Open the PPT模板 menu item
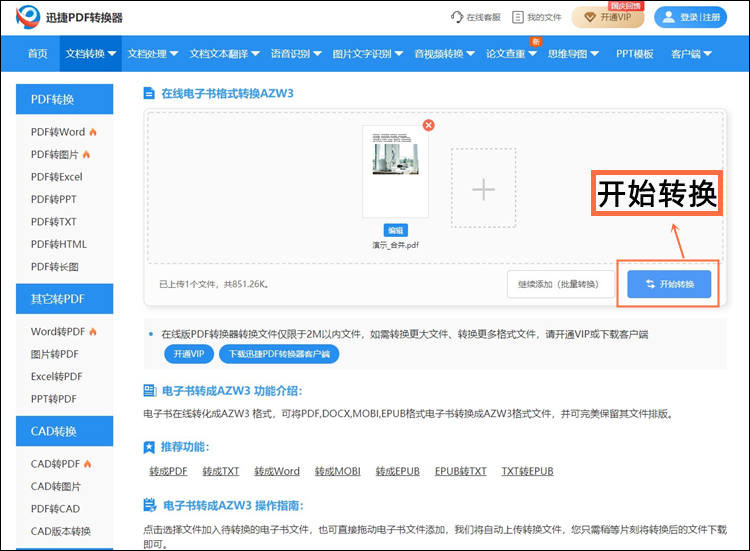The height and width of the screenshot is (551, 750). pos(634,54)
